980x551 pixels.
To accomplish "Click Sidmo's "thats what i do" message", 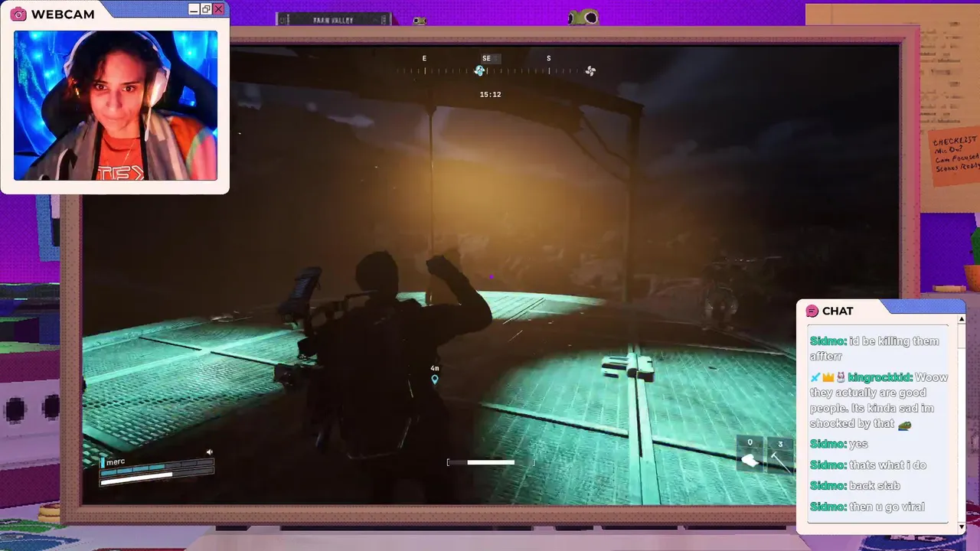I will tap(868, 465).
